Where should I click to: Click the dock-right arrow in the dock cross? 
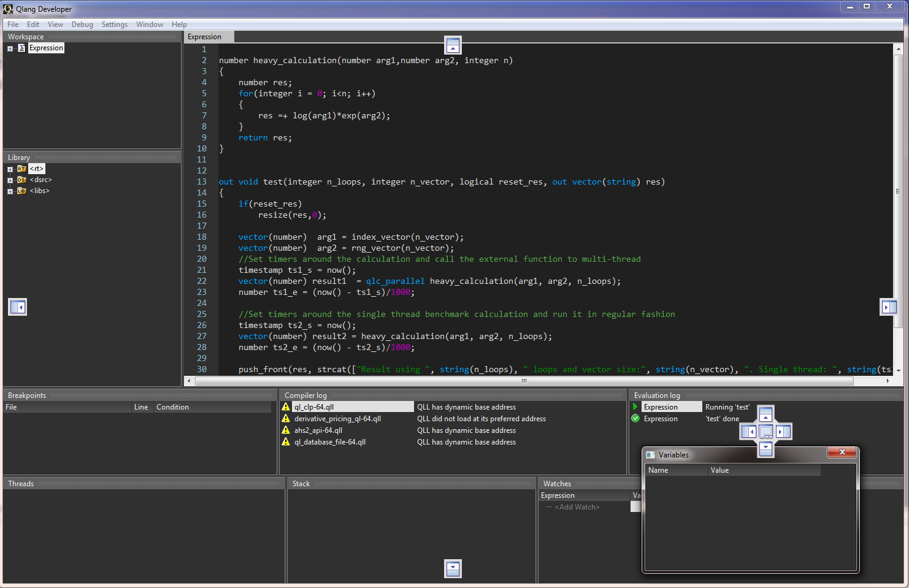783,432
